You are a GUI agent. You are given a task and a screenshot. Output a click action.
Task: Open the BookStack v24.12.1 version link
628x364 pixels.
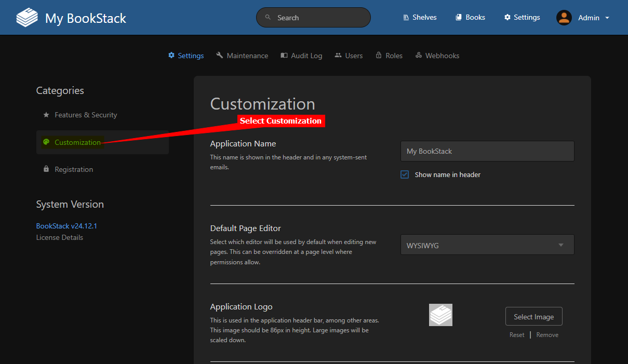coord(66,226)
